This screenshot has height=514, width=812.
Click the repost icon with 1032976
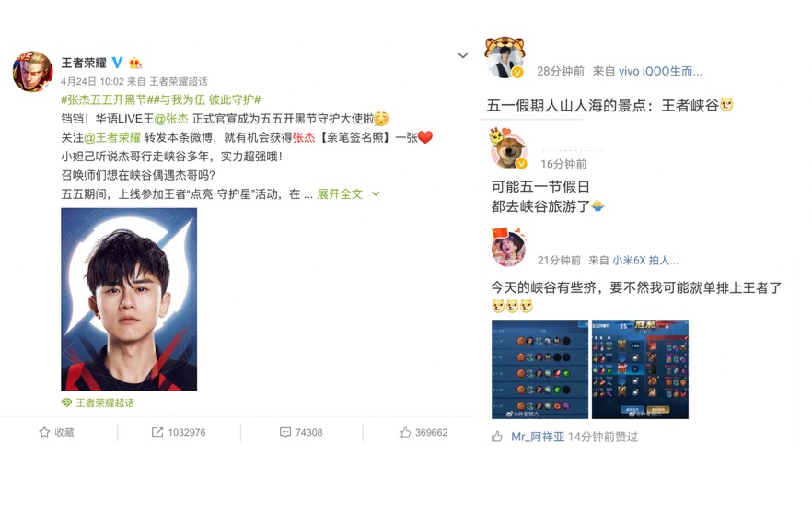click(x=179, y=432)
